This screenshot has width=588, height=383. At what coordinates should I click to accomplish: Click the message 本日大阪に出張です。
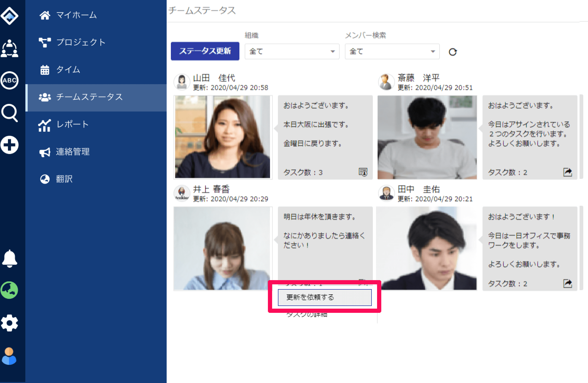point(316,125)
